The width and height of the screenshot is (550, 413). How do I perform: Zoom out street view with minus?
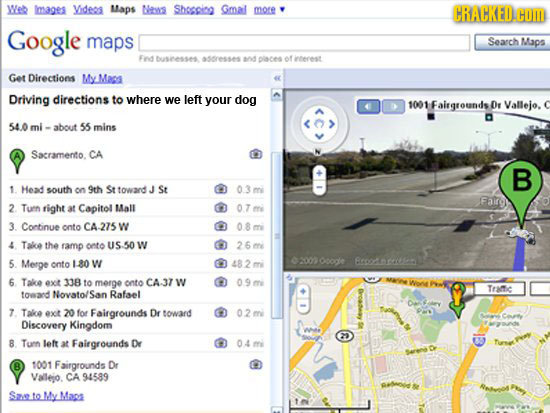(319, 187)
